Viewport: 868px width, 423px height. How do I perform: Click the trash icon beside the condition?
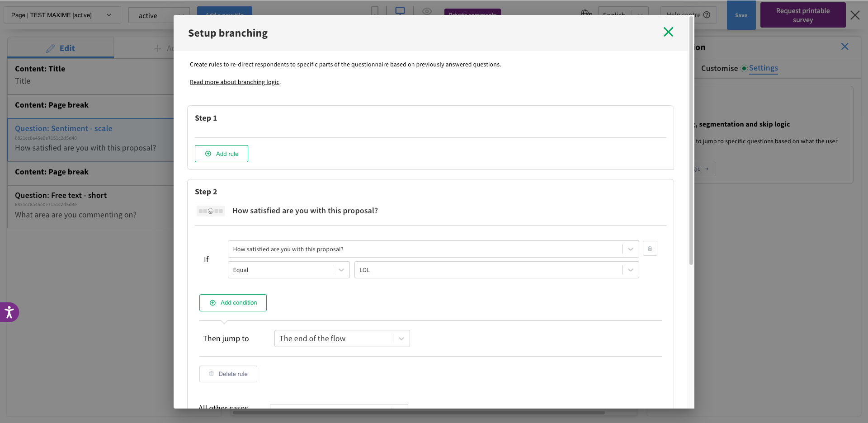tap(650, 249)
